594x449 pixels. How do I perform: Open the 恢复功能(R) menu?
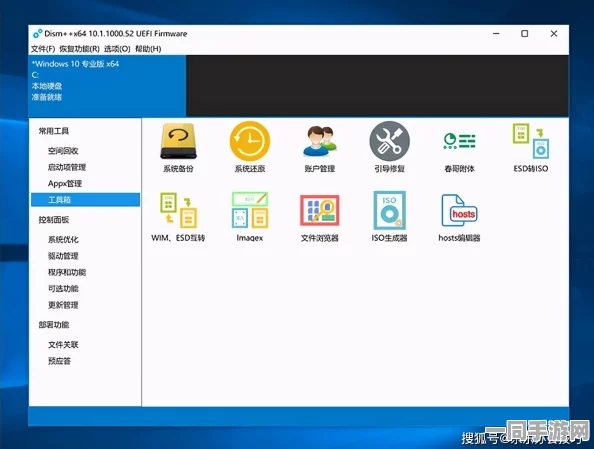[79, 49]
